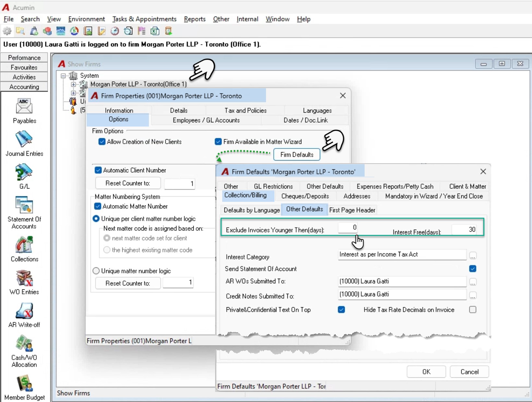The width and height of the screenshot is (532, 402).
Task: Click the folder search toolbar icon
Action: click(20, 31)
